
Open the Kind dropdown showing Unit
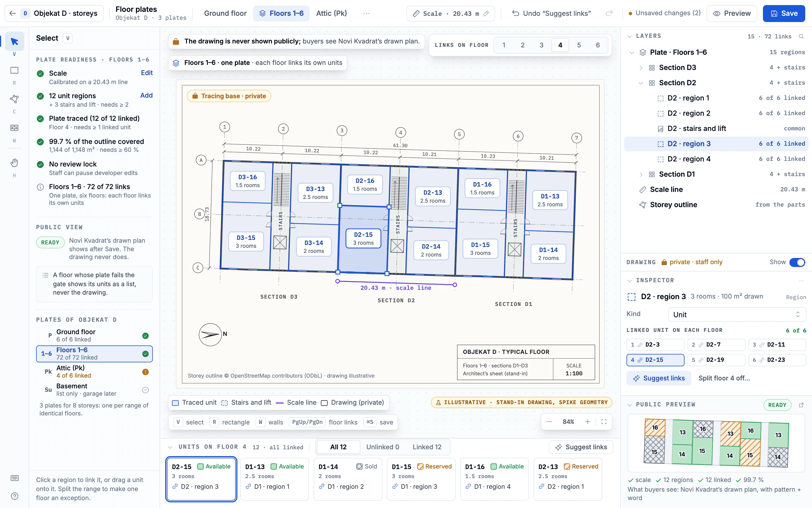click(737, 314)
